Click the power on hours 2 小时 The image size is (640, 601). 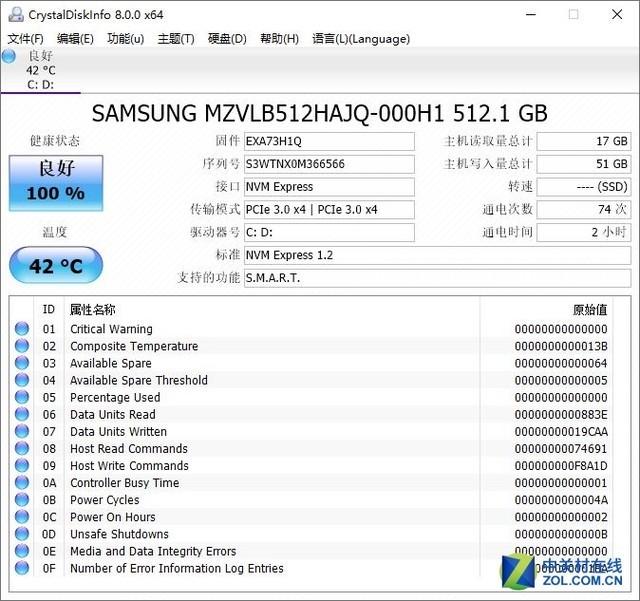point(584,233)
